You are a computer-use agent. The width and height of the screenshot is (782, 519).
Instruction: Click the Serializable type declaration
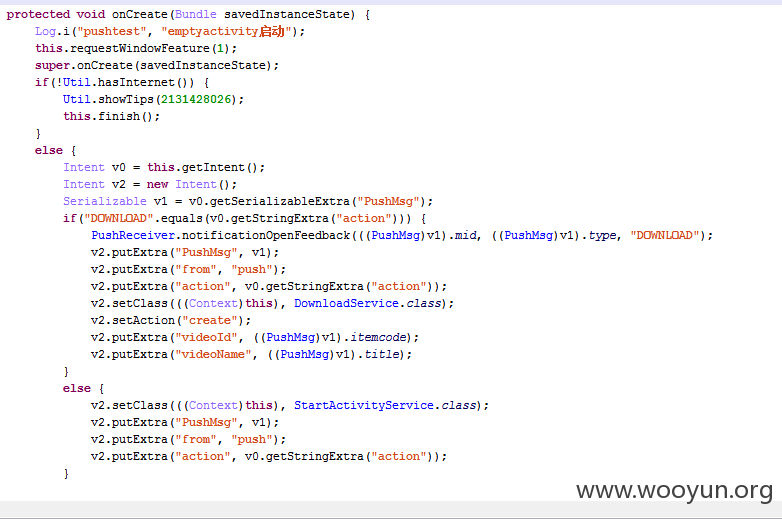click(x=105, y=201)
